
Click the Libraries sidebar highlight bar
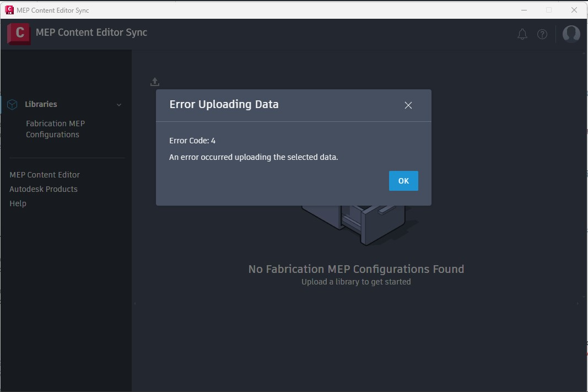coord(1,104)
